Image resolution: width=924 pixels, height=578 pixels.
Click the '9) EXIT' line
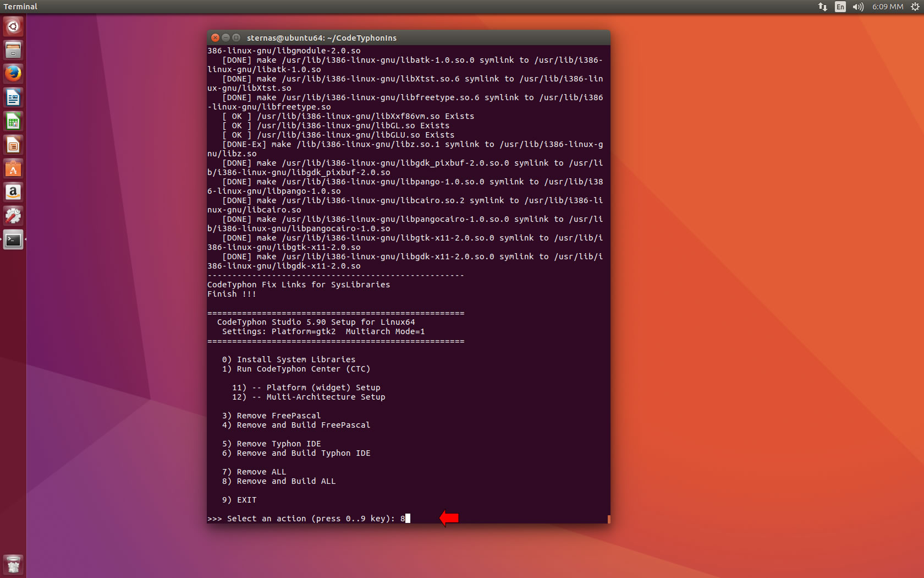click(x=239, y=500)
